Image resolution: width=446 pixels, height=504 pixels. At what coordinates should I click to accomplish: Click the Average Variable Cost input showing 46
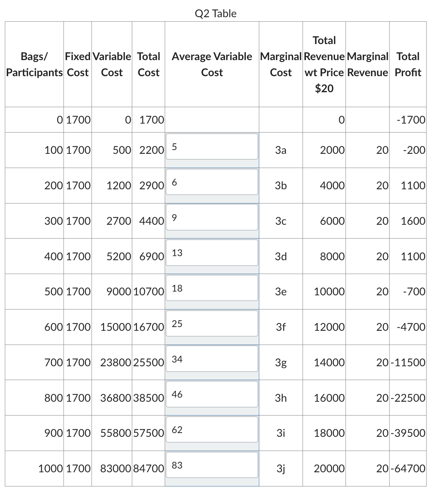pyautogui.click(x=212, y=394)
